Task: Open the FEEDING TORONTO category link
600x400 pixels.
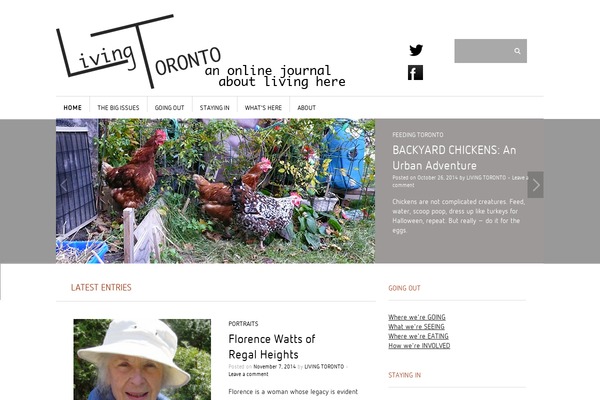Action: (418, 135)
